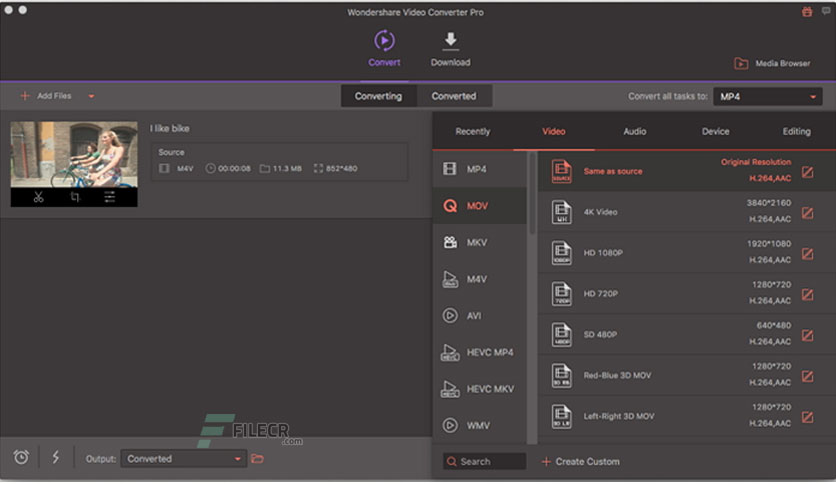Toggle high speed conversion lightning icon
836x484 pixels.
click(x=55, y=457)
